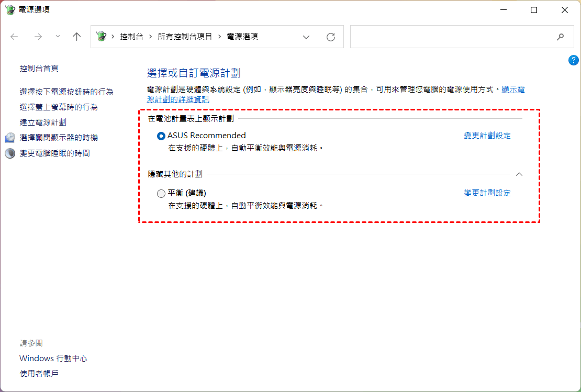Open Windows 行動中心 link

click(x=53, y=359)
